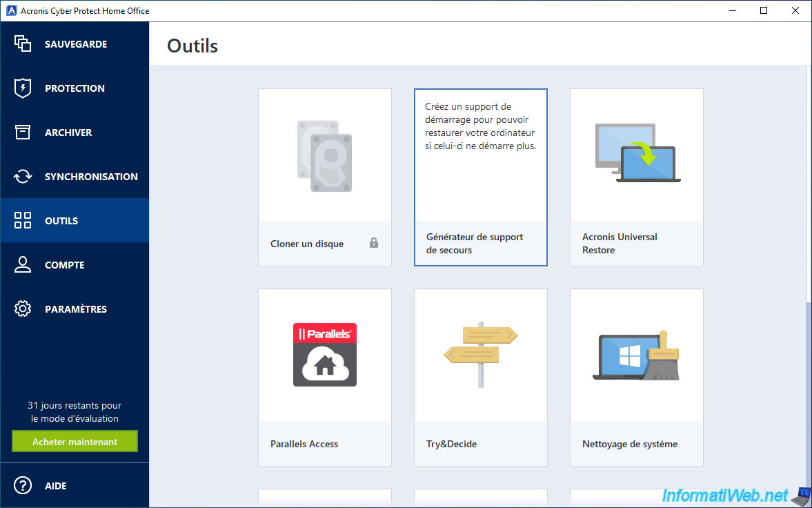Viewport: 812px width, 508px height.
Task: Click the Try&Decide signpost icon
Action: point(480,355)
